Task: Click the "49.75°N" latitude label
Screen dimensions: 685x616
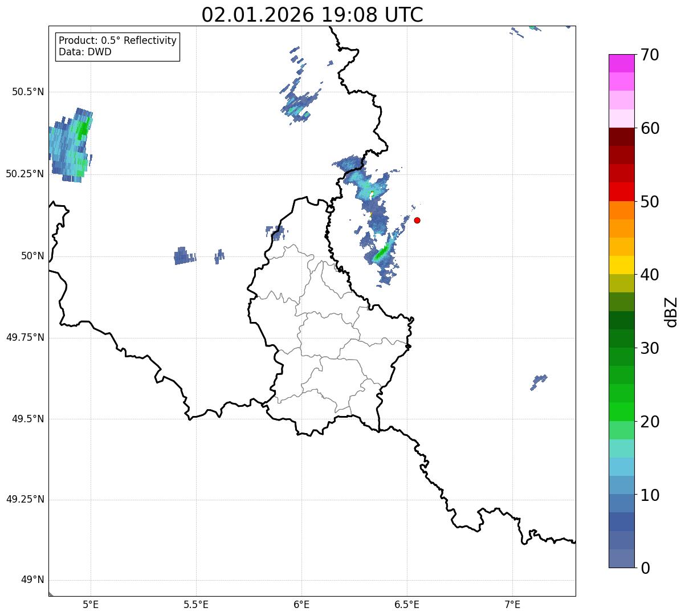Action: 25,337
